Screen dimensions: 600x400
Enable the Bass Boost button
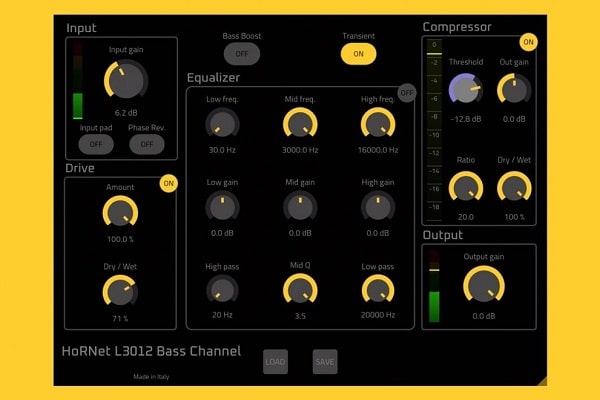click(241, 54)
